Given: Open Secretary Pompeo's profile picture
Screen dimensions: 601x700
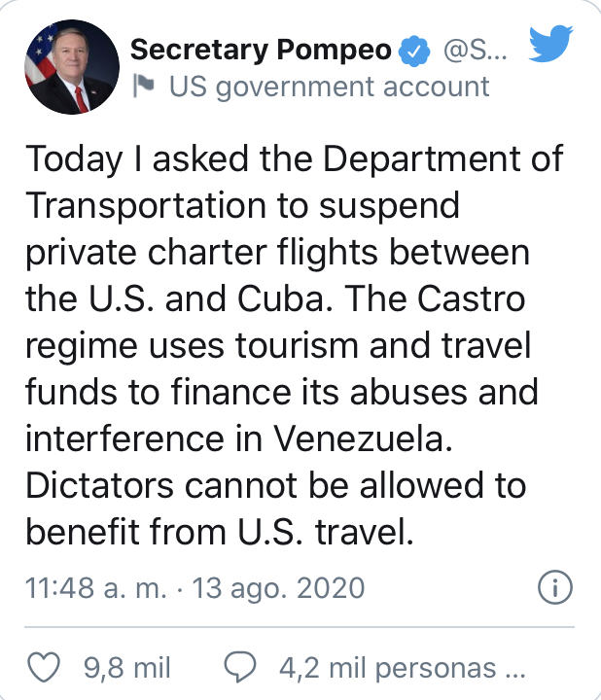Looking at the screenshot, I should click(72, 67).
